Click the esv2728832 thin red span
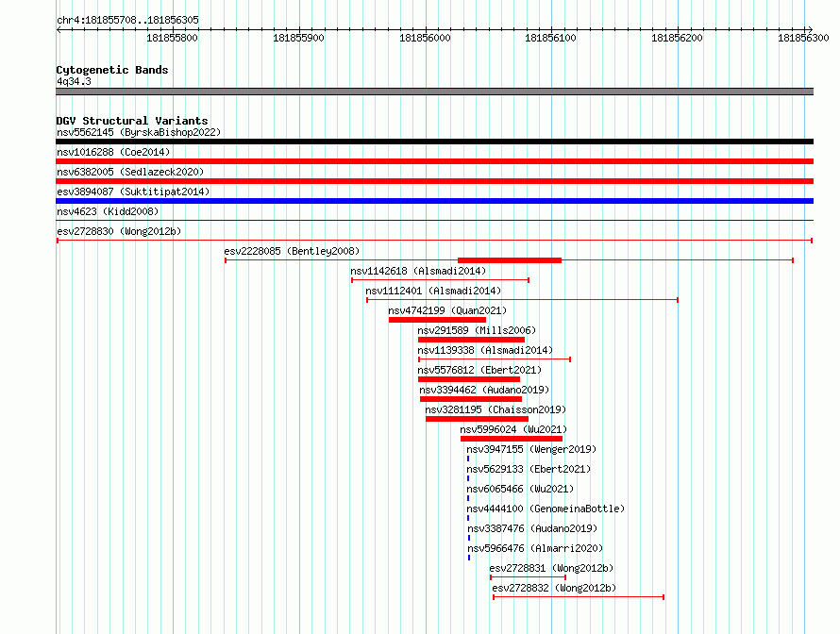Screen dimensions: 840x634 coord(579,597)
